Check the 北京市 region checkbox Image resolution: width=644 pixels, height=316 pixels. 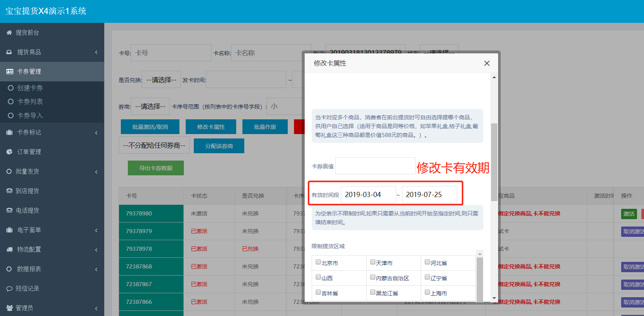tap(318, 262)
